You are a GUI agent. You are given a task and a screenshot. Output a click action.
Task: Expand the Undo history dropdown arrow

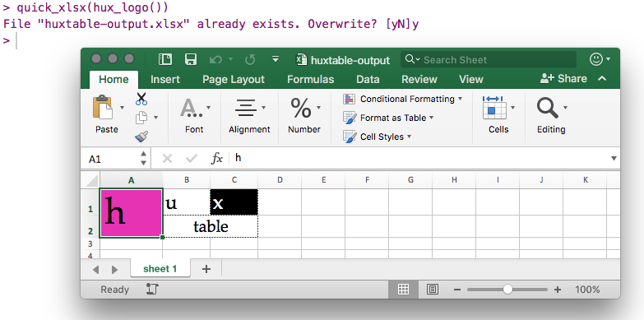[230, 59]
